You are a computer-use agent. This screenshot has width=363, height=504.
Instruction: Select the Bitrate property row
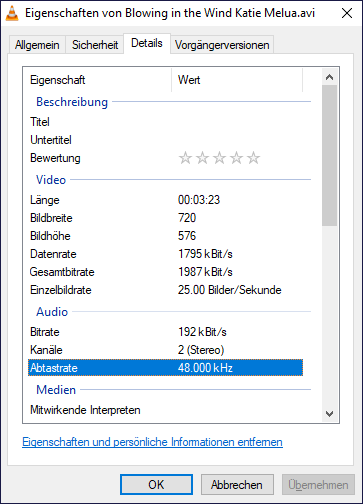[165, 332]
